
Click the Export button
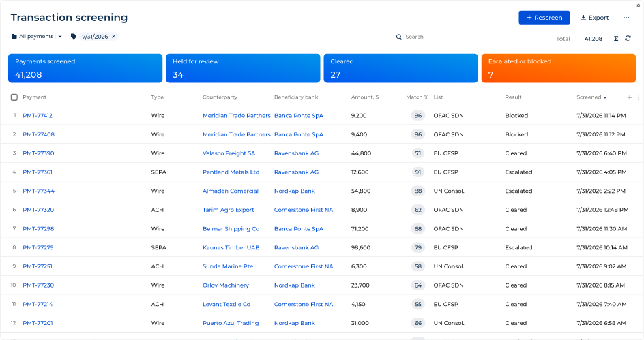[x=594, y=18]
